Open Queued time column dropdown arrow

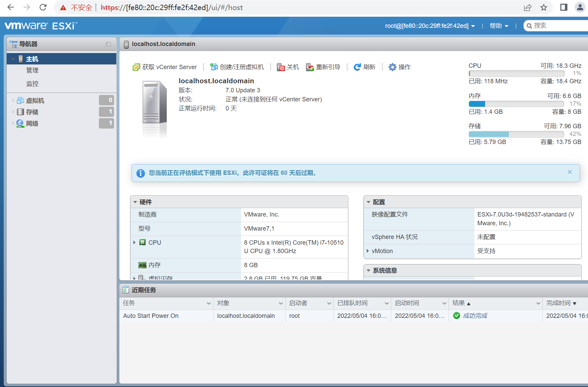(x=387, y=303)
